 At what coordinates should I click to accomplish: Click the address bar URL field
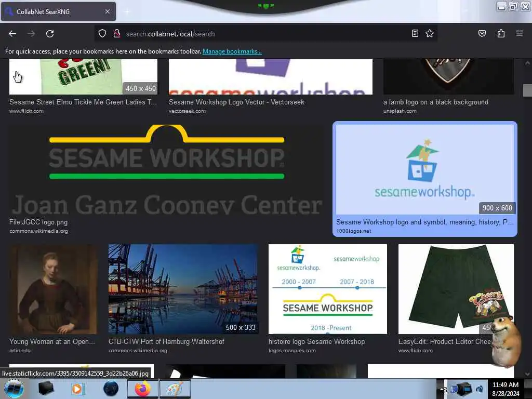(x=264, y=34)
